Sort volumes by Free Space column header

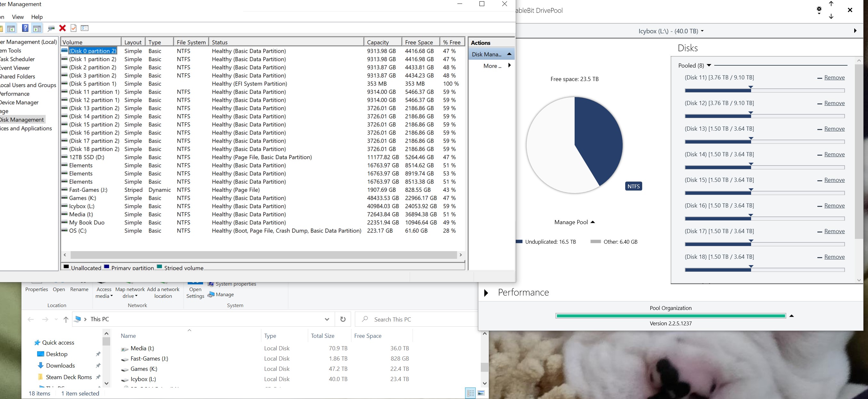pos(420,42)
